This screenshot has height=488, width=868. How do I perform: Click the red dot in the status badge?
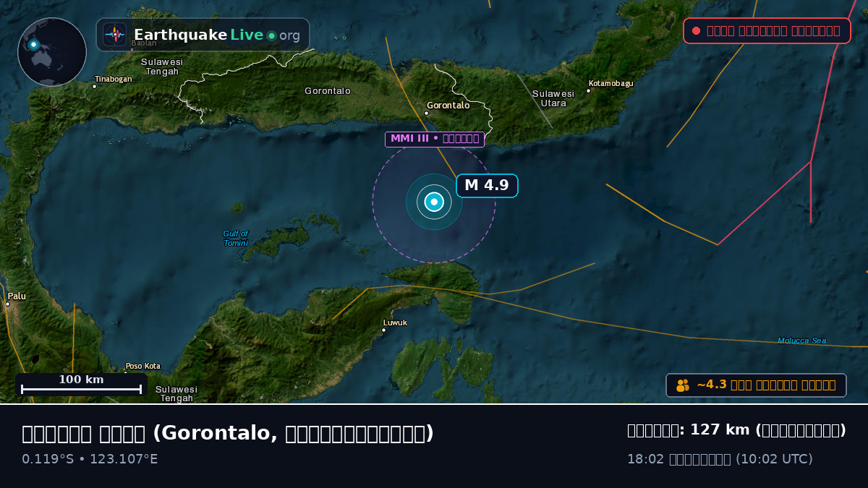[696, 31]
